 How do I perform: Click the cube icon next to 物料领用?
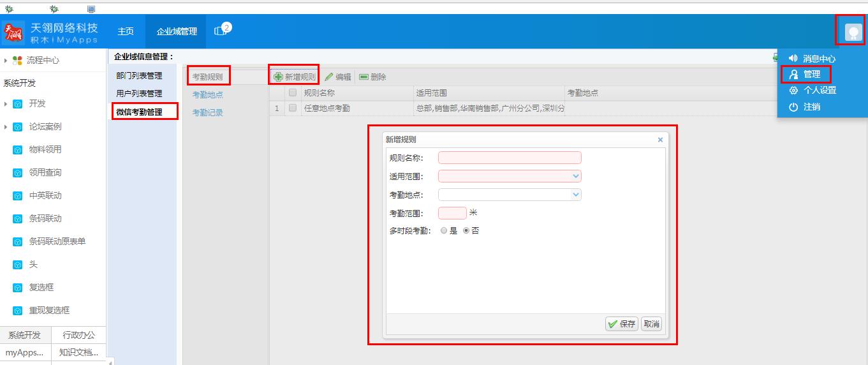18,150
